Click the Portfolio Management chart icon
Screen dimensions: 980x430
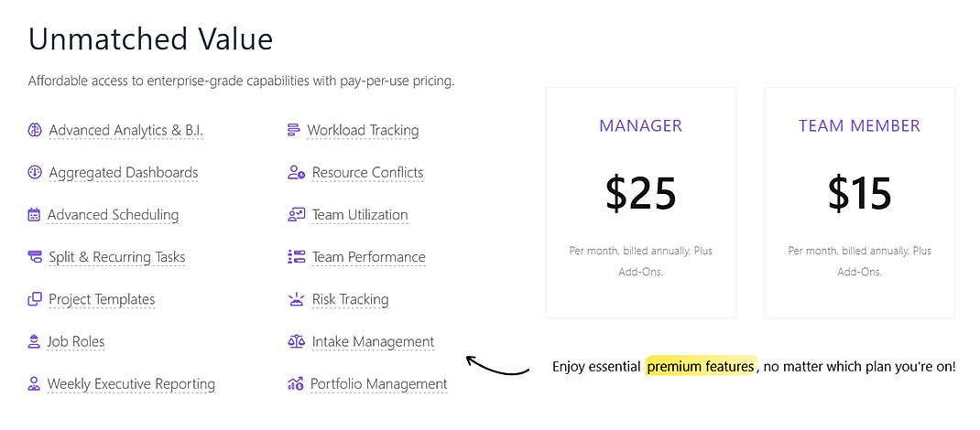pos(295,384)
